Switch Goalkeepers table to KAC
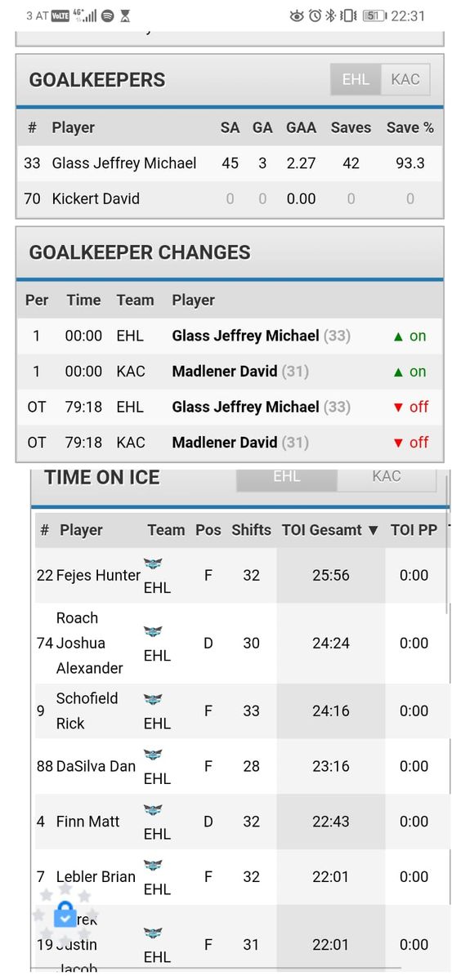452x980 pixels. pyautogui.click(x=405, y=79)
